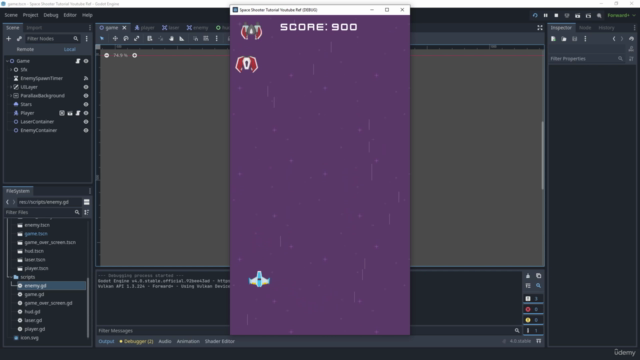Collapse the scripts folder
Screen dimensions: 640x360
(11, 277)
